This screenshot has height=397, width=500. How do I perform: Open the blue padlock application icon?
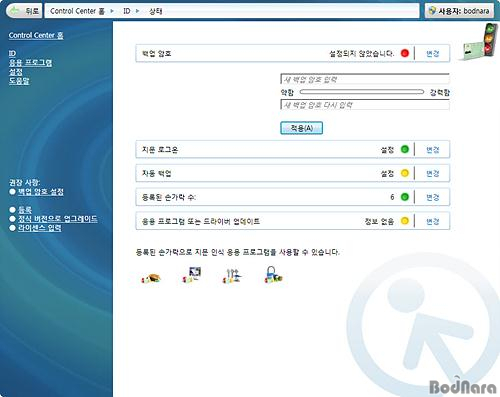273,275
